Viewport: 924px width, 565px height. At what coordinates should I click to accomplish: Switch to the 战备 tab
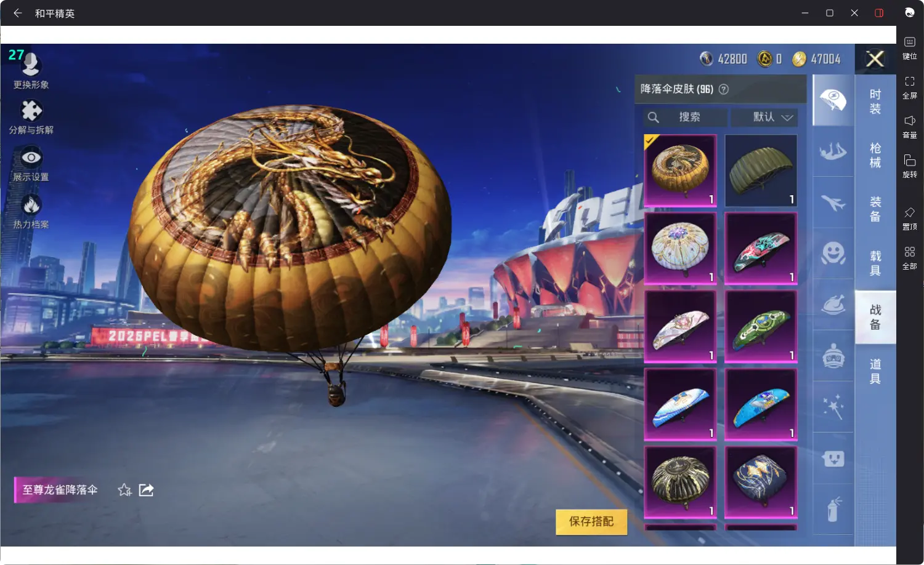click(875, 317)
